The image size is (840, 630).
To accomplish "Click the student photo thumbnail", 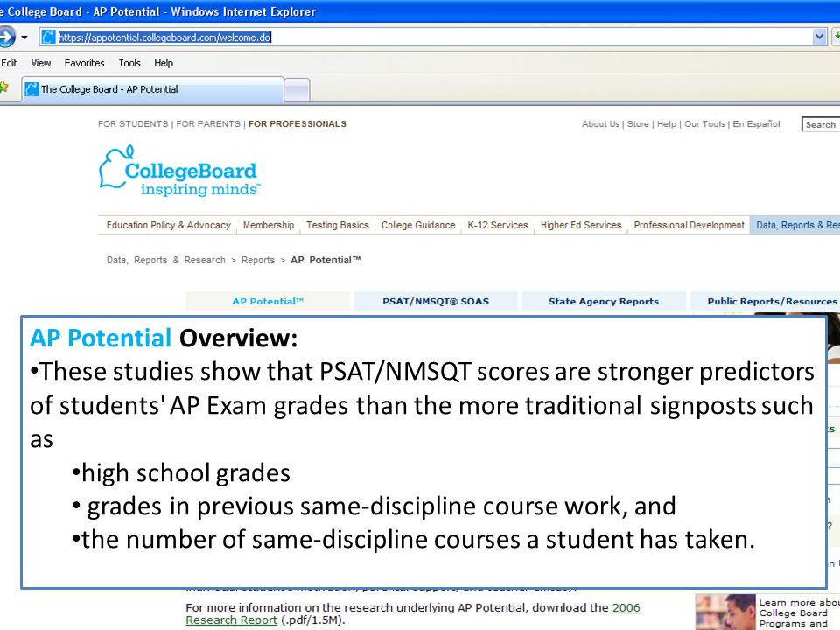I will pos(725,612).
